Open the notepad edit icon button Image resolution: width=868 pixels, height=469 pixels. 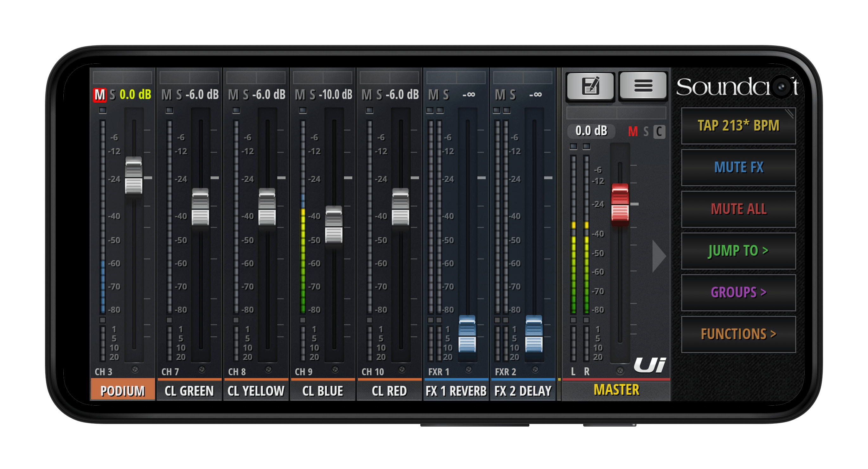click(590, 86)
